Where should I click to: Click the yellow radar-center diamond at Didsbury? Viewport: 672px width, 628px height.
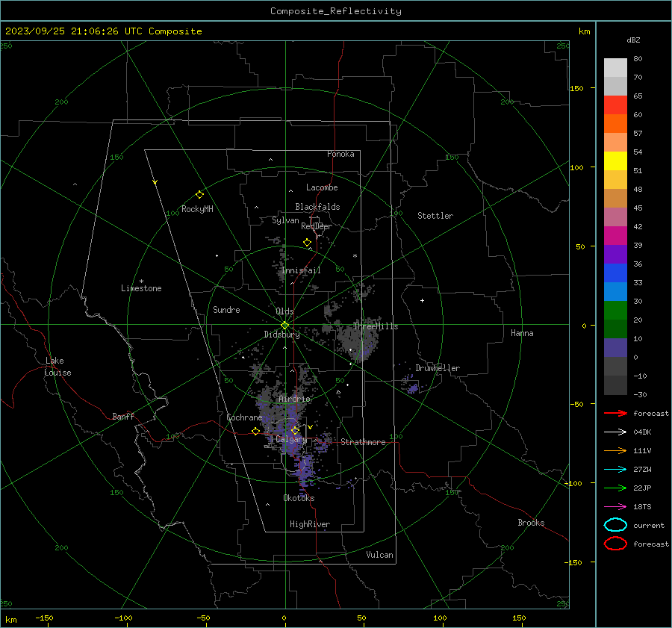click(284, 326)
